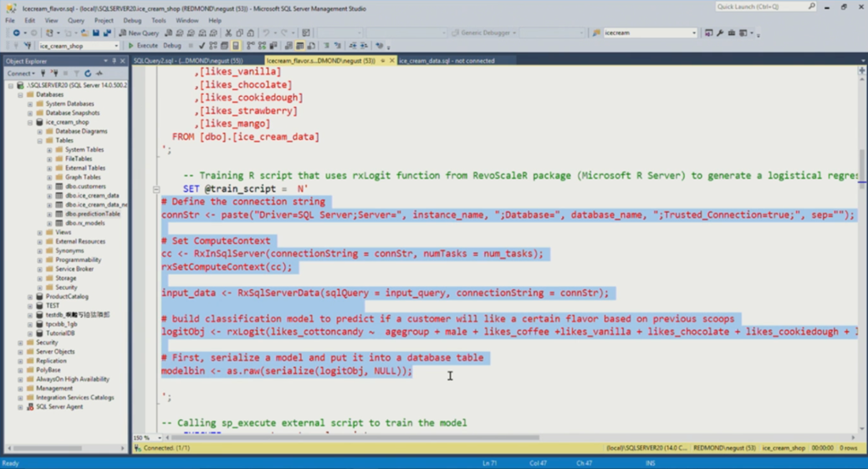Select the SQL Server Agent node

pos(59,407)
